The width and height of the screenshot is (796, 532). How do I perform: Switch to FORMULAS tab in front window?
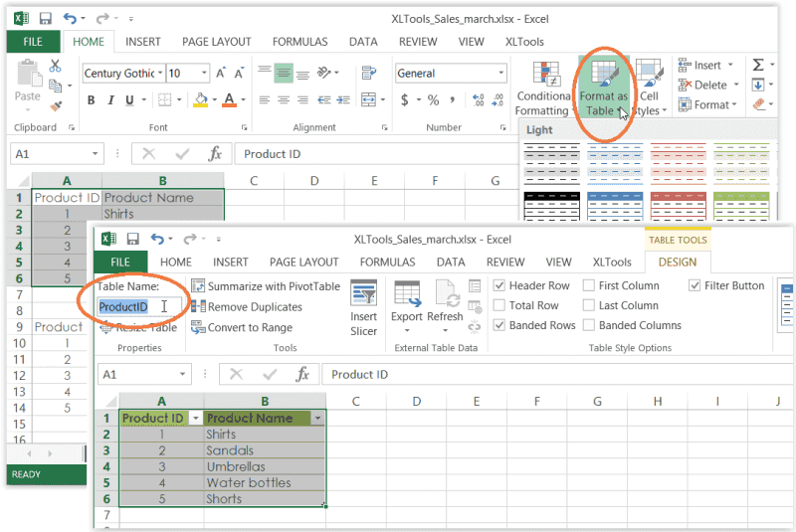387,263
